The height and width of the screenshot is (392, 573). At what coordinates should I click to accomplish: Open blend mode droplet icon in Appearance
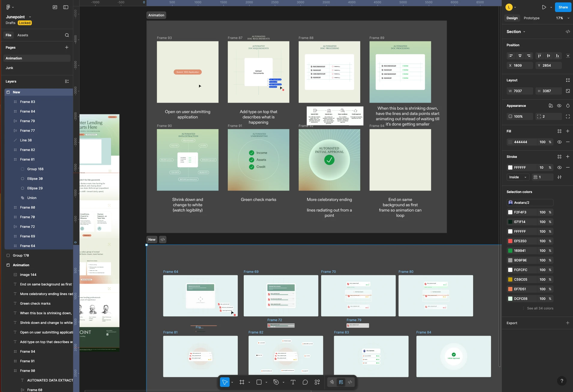[x=568, y=106]
